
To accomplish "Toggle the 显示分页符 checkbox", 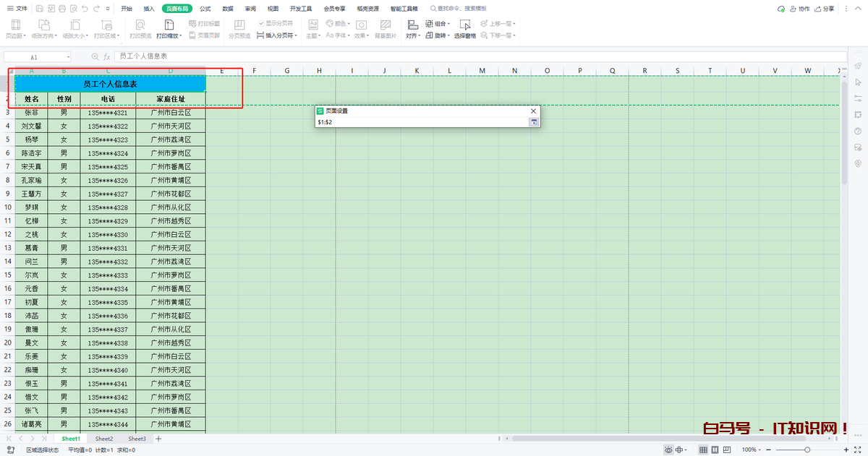I will [261, 23].
